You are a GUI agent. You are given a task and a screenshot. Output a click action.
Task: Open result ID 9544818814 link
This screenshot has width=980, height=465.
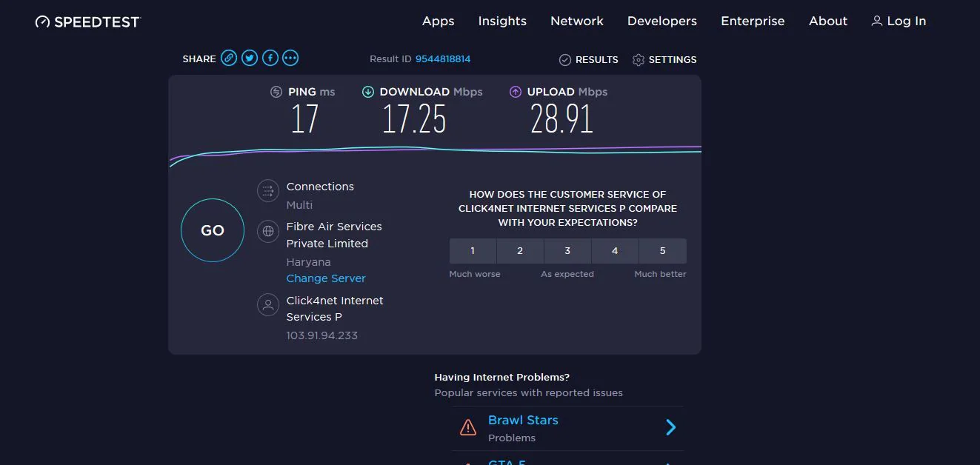443,59
